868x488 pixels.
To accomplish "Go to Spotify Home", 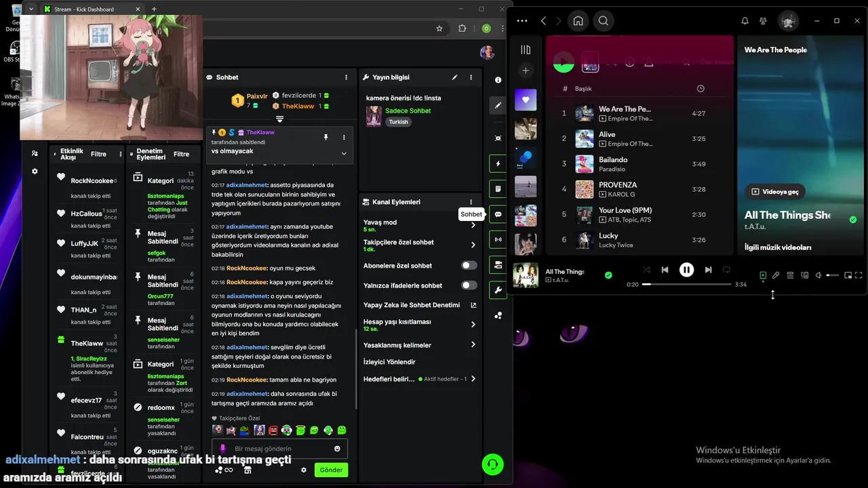I will (x=578, y=21).
